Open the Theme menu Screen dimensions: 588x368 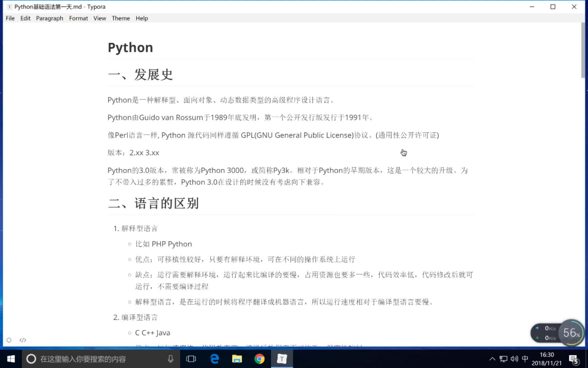(x=121, y=18)
